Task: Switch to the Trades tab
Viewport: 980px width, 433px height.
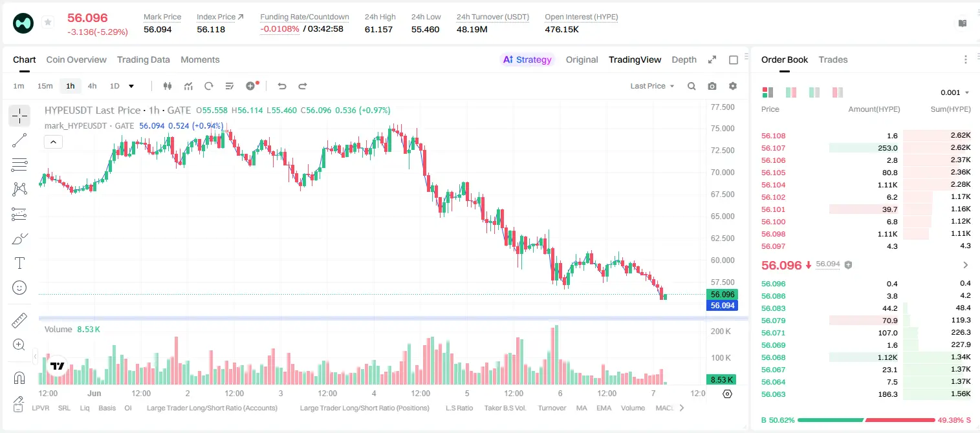Action: (x=833, y=59)
